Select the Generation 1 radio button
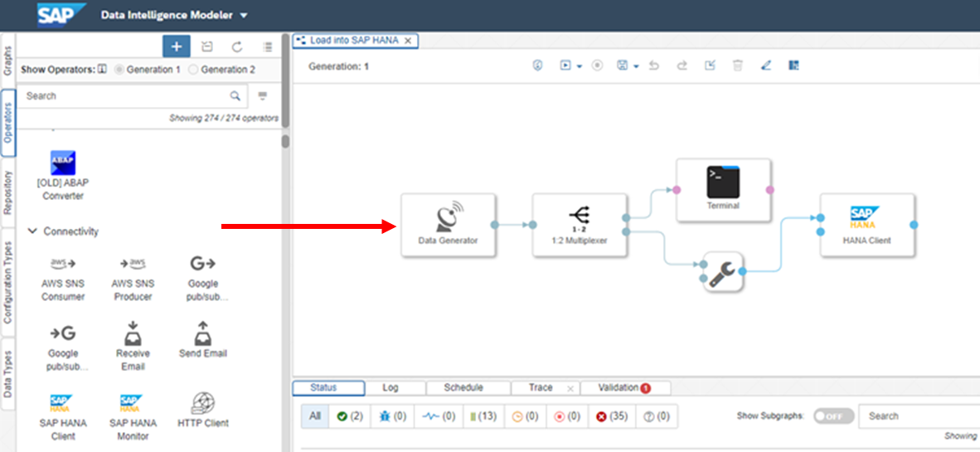Viewport: 980px width, 452px height. 120,70
